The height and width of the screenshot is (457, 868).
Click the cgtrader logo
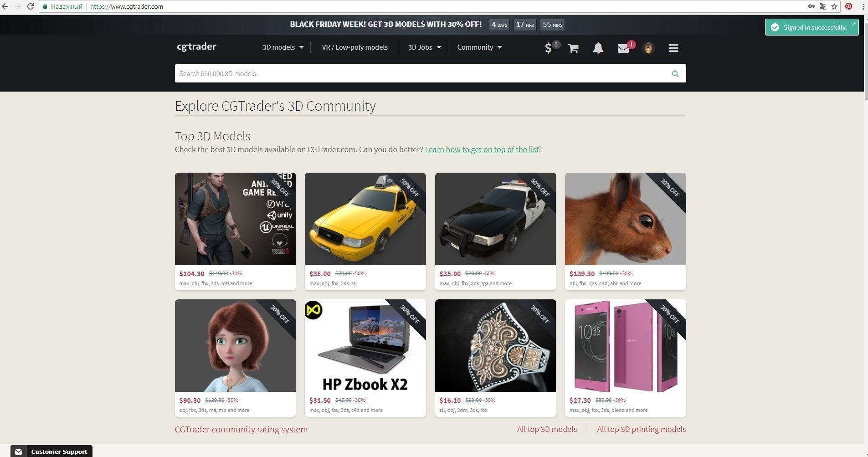click(197, 46)
